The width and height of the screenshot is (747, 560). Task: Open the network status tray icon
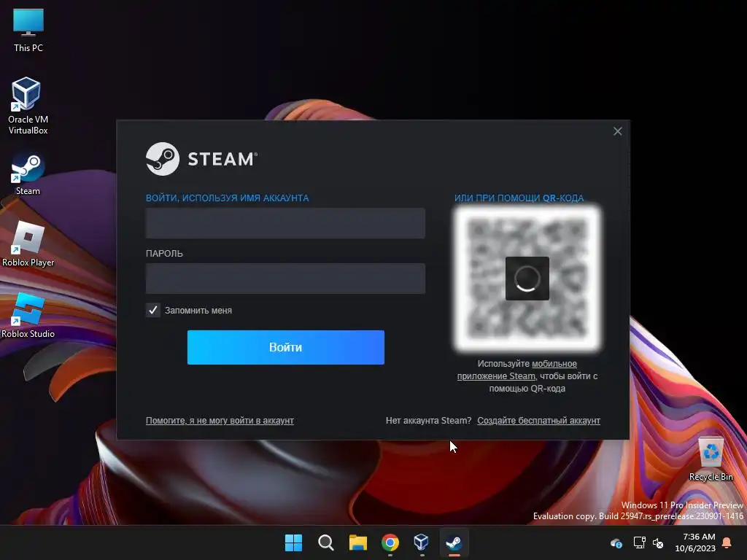(x=639, y=542)
